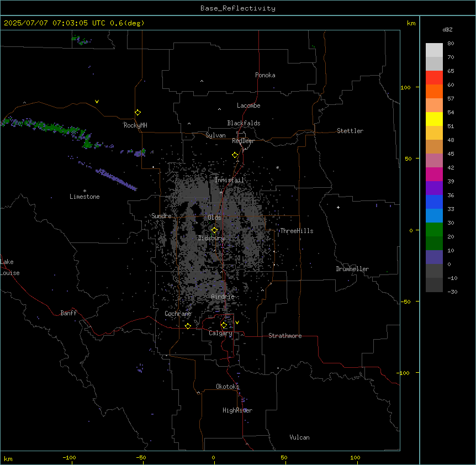
Task: Click the Drumheller label
Action: tap(352, 269)
